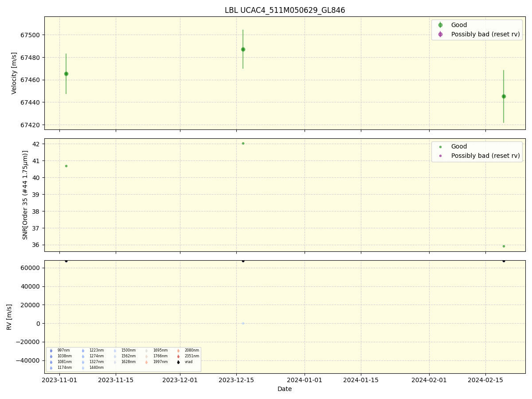Click the 67500 velocity tick label

[31, 35]
